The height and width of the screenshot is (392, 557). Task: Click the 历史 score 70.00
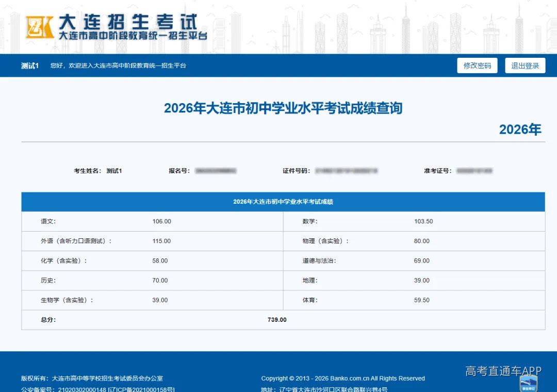click(x=160, y=281)
